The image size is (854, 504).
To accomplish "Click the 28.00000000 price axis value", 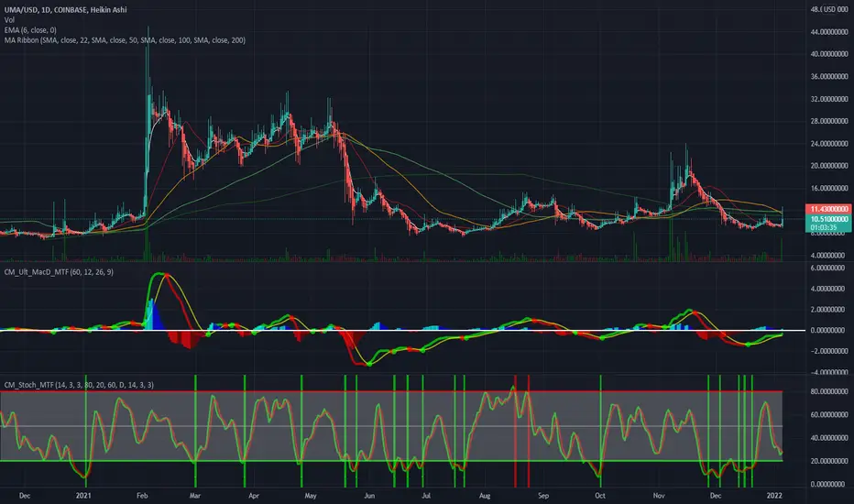I will (x=829, y=121).
